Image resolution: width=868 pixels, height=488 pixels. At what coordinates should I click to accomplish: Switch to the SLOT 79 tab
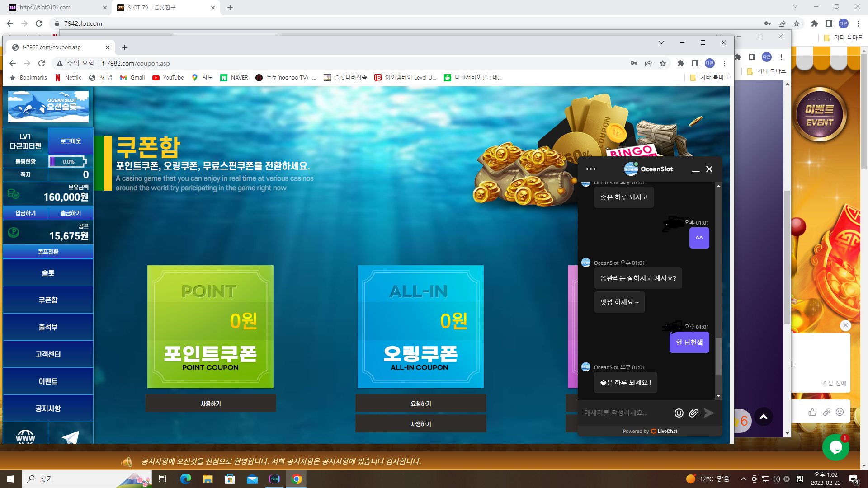[x=166, y=8]
